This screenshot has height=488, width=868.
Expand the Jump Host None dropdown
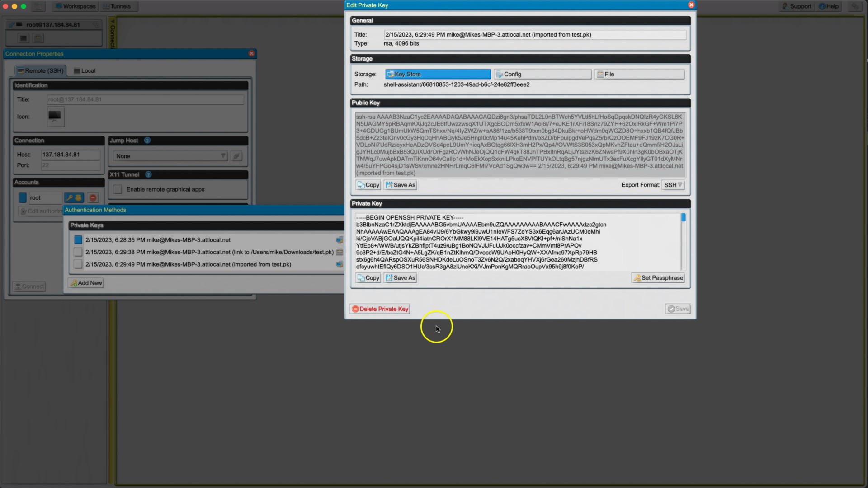pyautogui.click(x=171, y=156)
